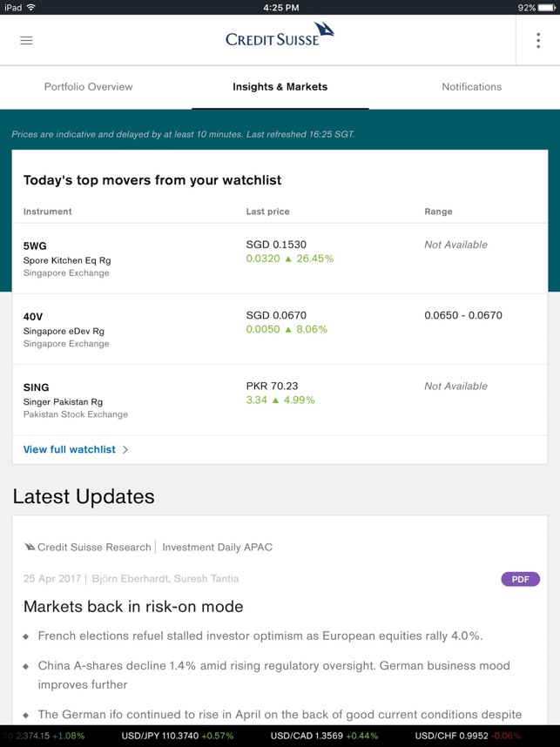The width and height of the screenshot is (560, 747).
Task: Tap the 4:25 PM status clock
Action: click(x=280, y=8)
